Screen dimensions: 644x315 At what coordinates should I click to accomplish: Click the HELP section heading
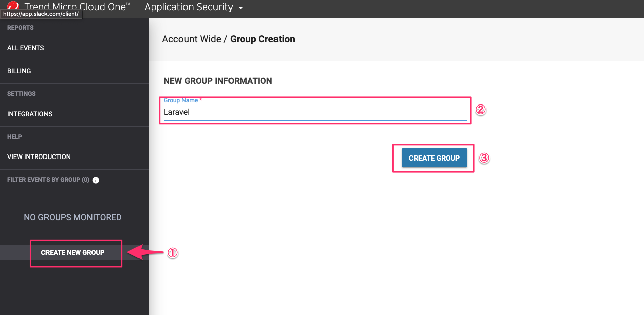click(14, 136)
